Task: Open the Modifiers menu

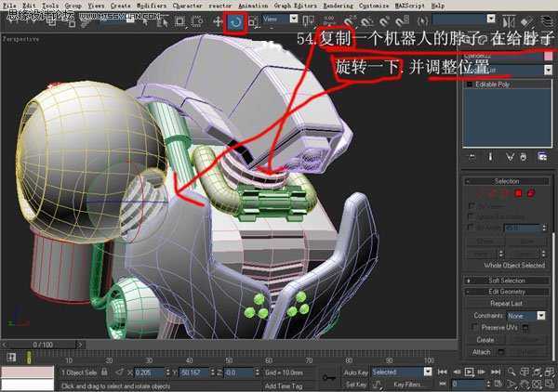Action: click(152, 6)
